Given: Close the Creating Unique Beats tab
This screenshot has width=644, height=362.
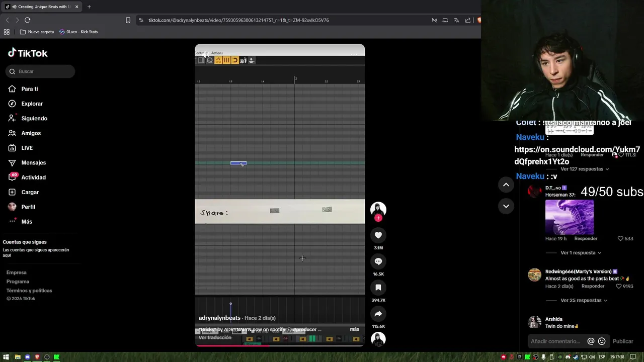Looking at the screenshot, I should click(76, 7).
